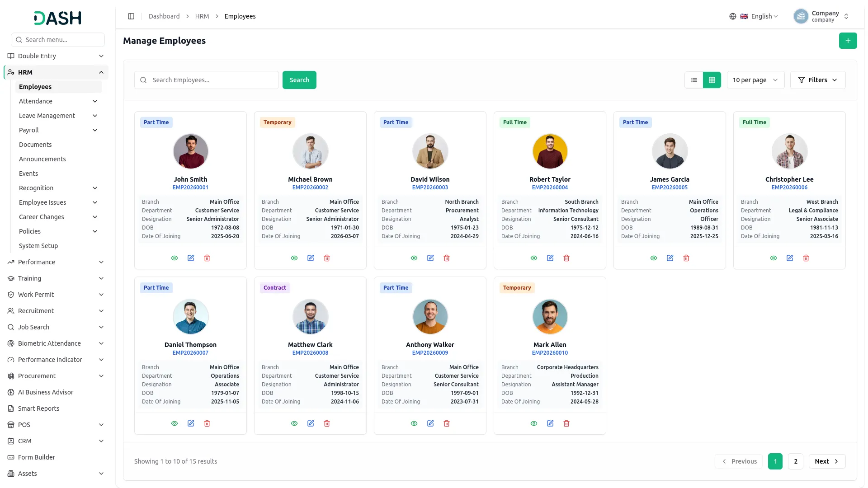Click the green add employee plus button
The width and height of the screenshot is (868, 488).
click(x=848, y=41)
